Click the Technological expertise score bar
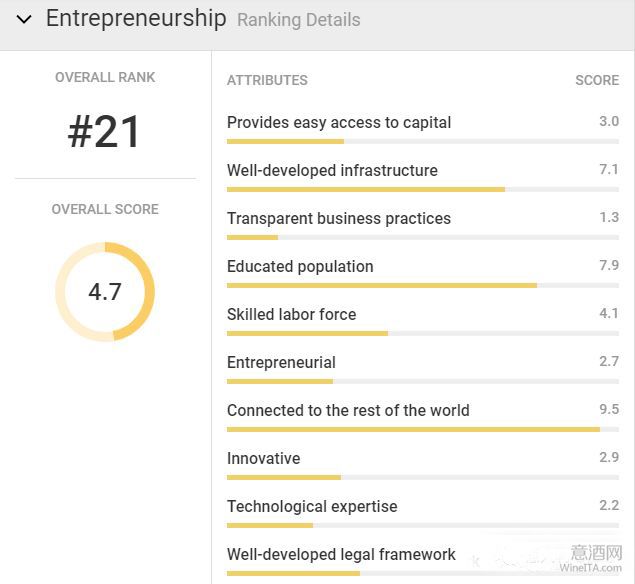635x584 pixels. [x=423, y=525]
